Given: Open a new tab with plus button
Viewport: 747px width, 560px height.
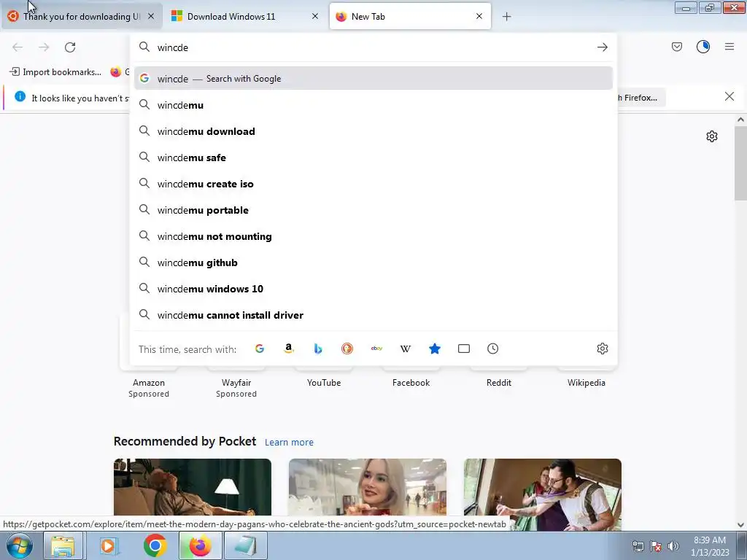Looking at the screenshot, I should [506, 17].
